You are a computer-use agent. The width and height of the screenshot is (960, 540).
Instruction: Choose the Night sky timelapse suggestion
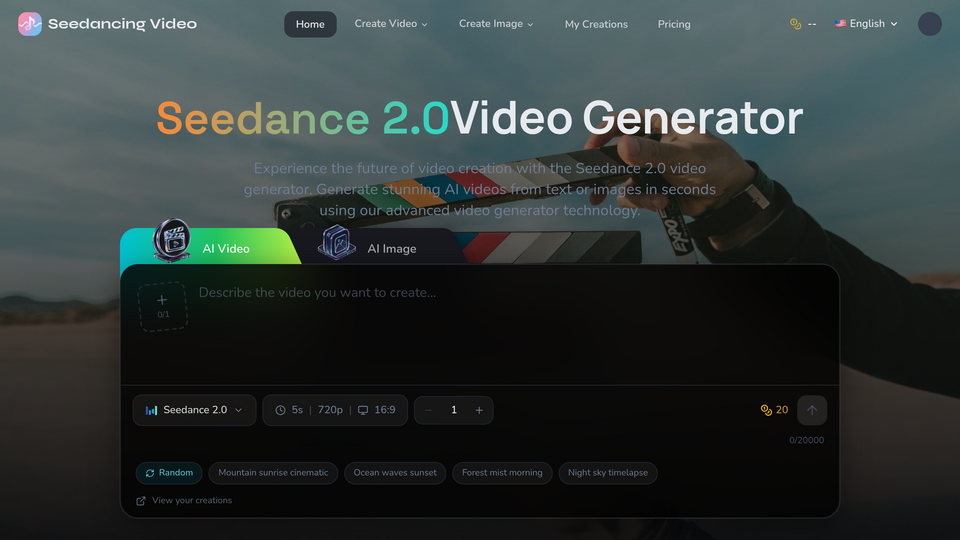pos(608,473)
